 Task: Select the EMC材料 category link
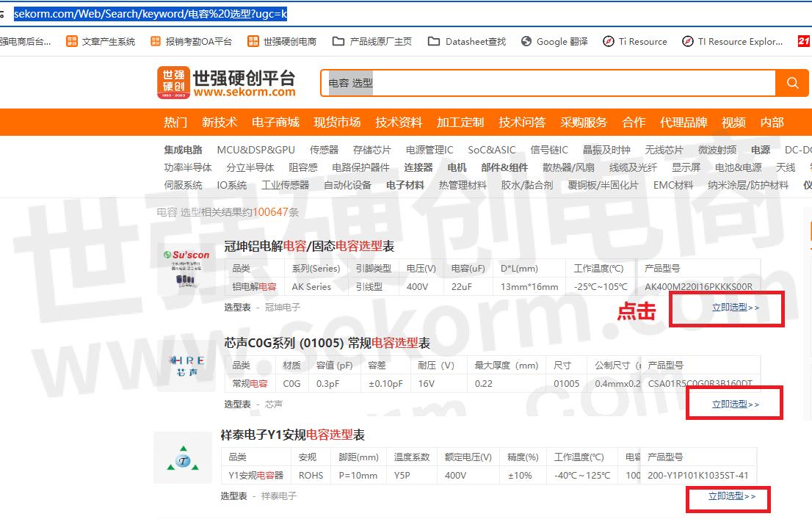673,185
